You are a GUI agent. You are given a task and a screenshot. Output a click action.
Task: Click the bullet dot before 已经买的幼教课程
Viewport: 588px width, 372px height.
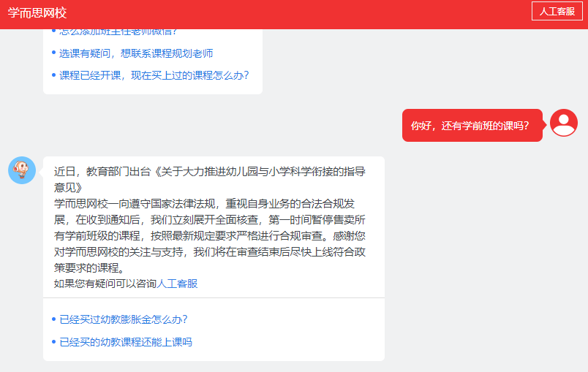[53, 341]
